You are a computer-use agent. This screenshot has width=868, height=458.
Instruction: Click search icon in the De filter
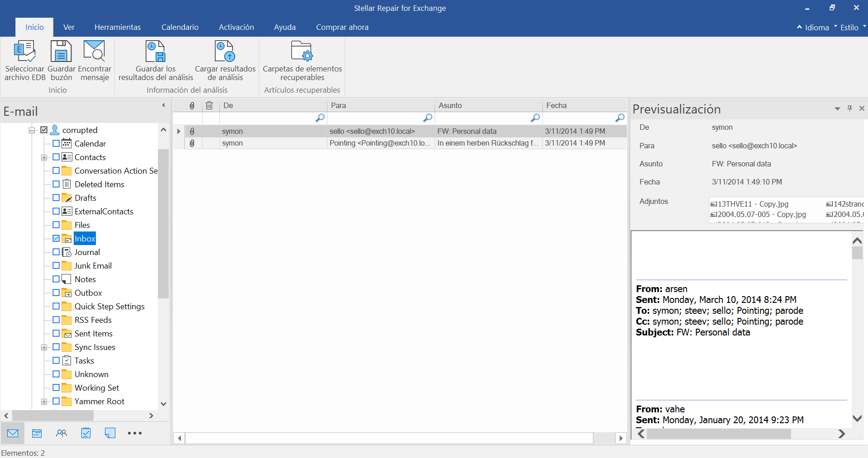click(x=320, y=118)
